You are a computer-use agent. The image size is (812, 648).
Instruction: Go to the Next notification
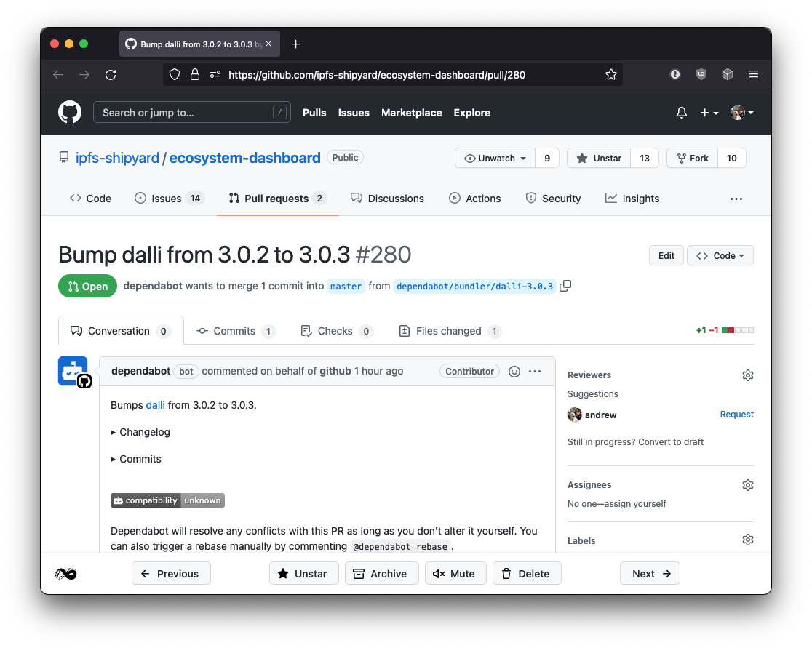(x=650, y=574)
